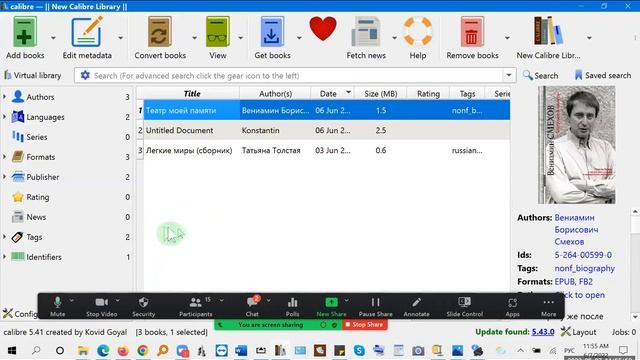The height and width of the screenshot is (360, 640).
Task: Open the nonf_biography tag link
Action: tap(584, 269)
